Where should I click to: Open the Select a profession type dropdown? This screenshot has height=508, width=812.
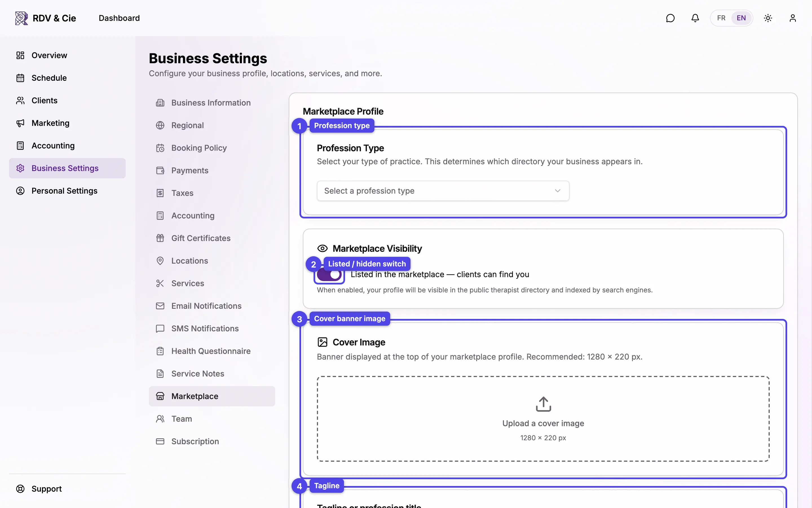pos(443,191)
